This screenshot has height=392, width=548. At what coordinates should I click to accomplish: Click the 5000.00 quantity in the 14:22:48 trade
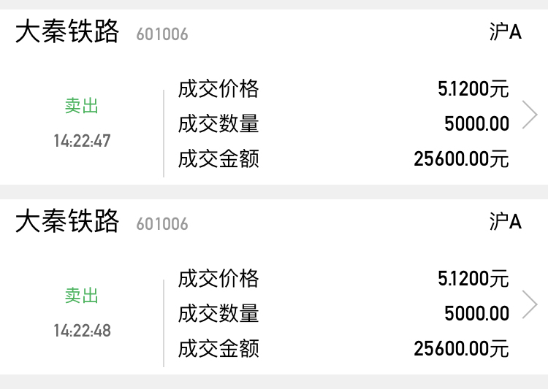coord(476,314)
